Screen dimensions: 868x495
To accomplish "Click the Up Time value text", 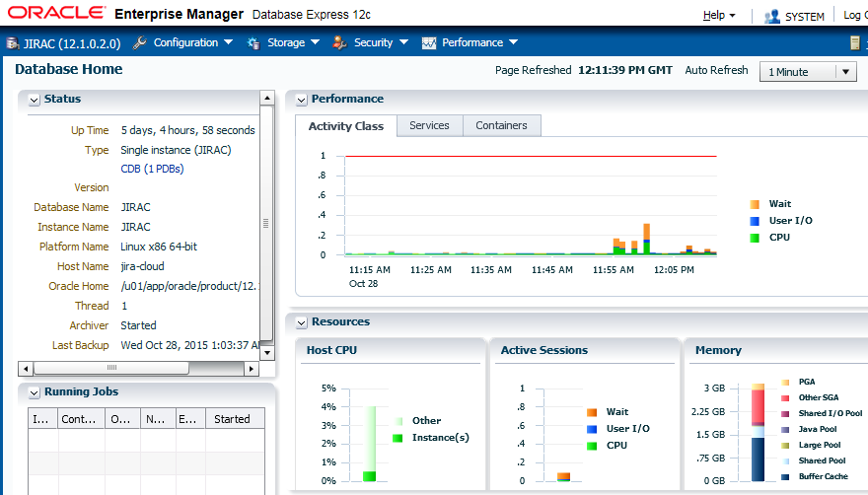I will [x=188, y=131].
